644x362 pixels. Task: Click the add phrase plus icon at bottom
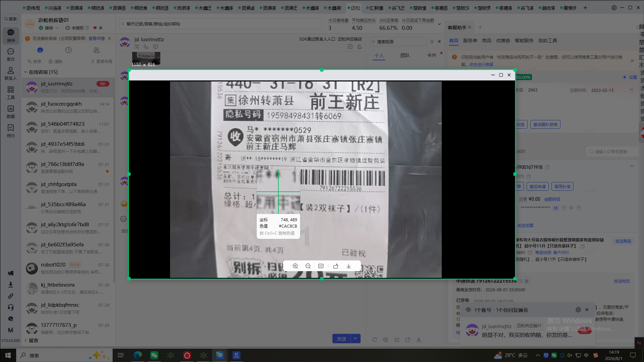[x=386, y=340]
